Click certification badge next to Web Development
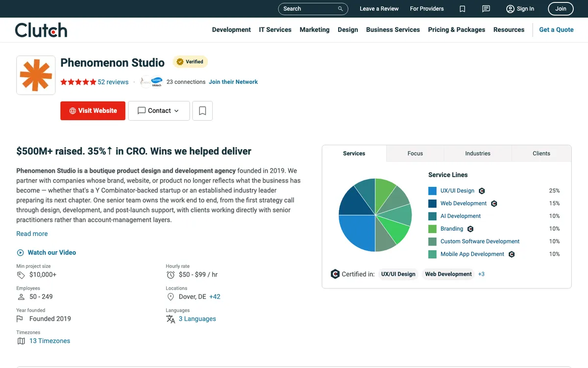This screenshot has height=368, width=588. pyautogui.click(x=494, y=204)
